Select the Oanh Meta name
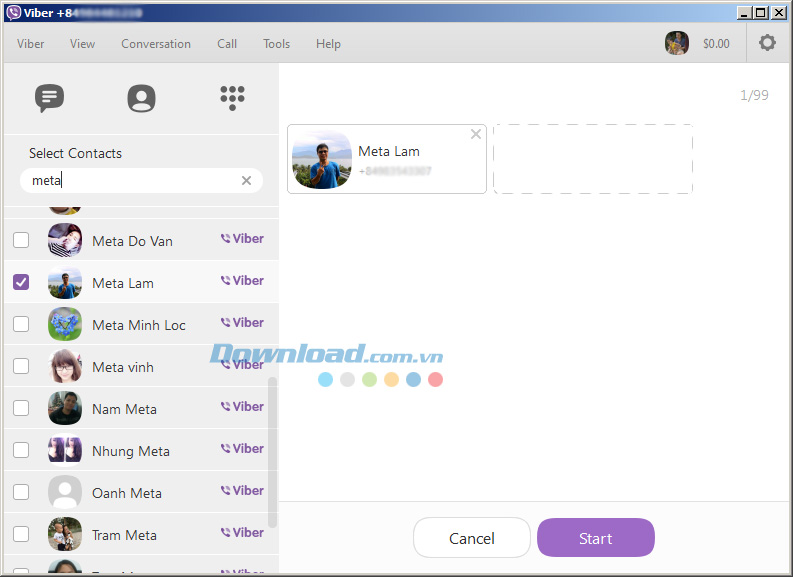Image resolution: width=793 pixels, height=577 pixels. click(127, 493)
